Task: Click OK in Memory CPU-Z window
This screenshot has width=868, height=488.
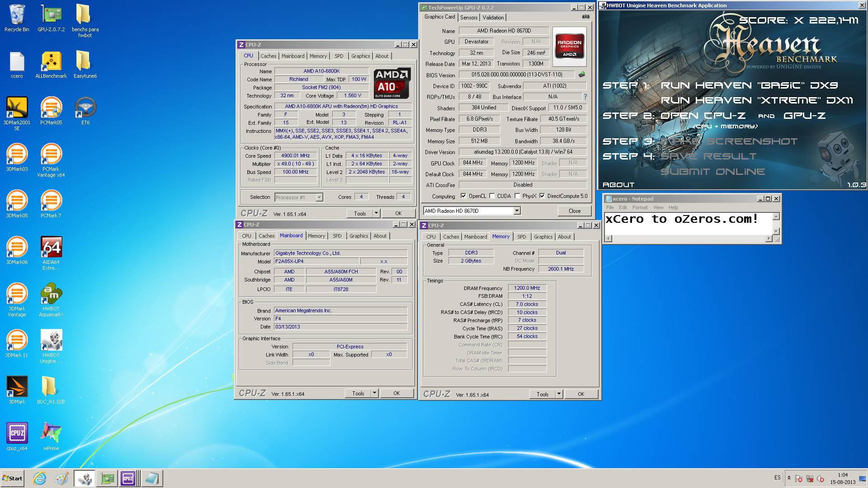Action: 581,394
